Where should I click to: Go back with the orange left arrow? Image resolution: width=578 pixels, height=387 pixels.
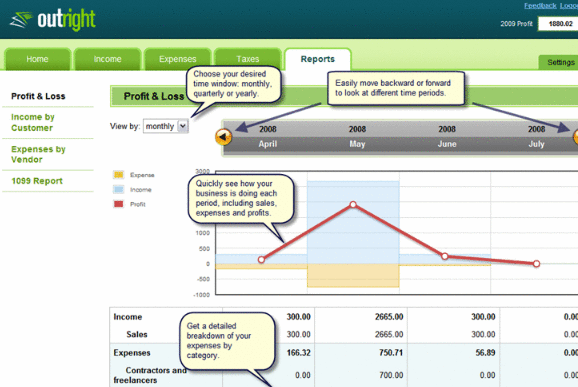click(x=223, y=137)
